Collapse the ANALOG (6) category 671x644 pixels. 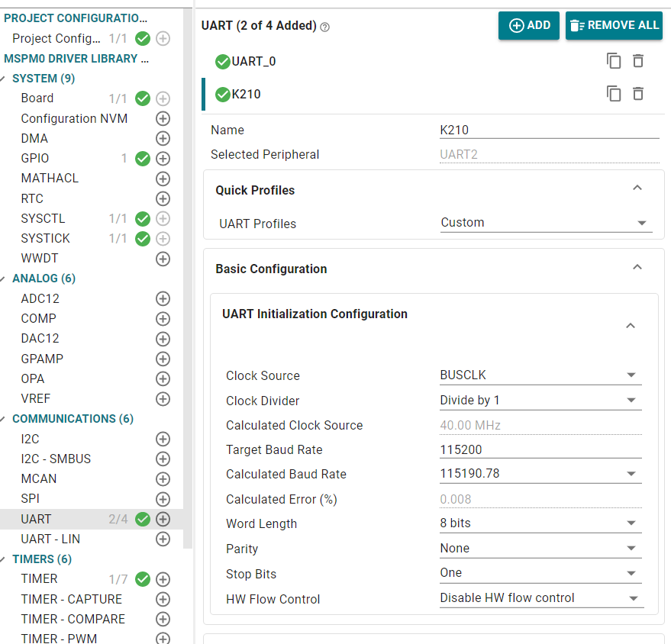2,279
